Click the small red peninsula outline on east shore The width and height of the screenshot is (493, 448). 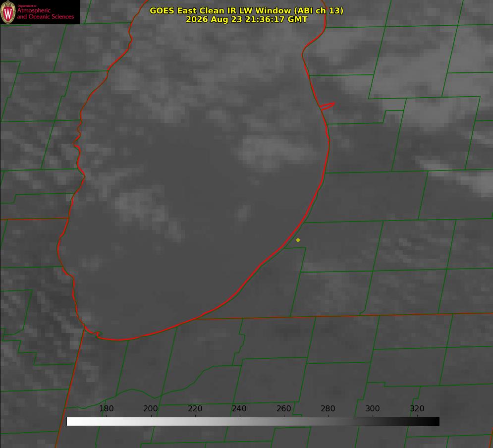click(x=327, y=106)
